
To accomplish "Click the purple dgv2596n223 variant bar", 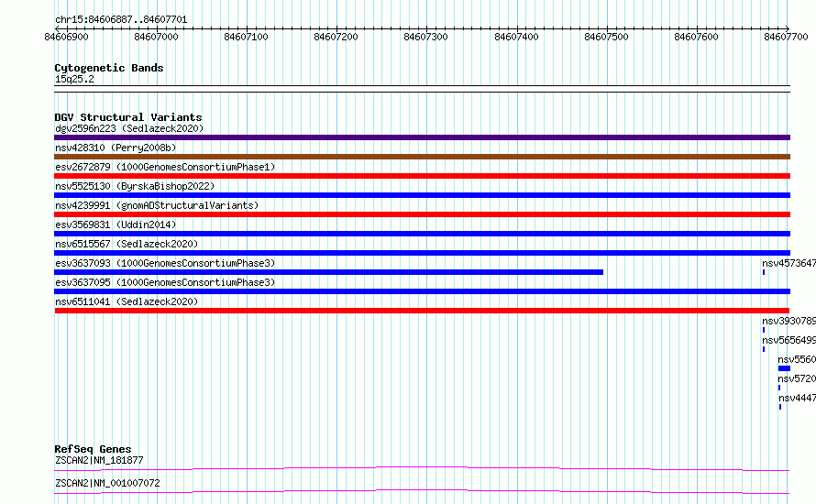I will coord(422,137).
